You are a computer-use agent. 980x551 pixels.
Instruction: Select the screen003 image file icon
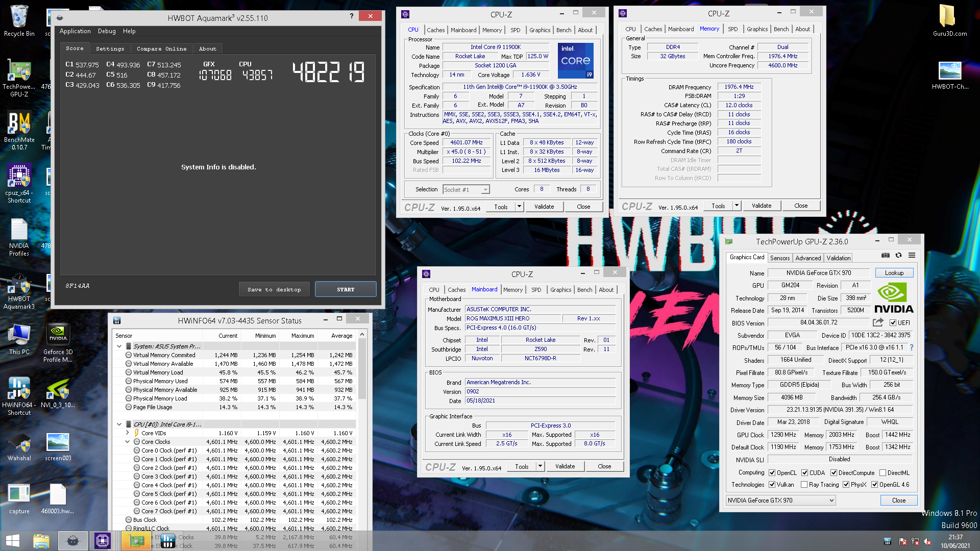pyautogui.click(x=58, y=446)
